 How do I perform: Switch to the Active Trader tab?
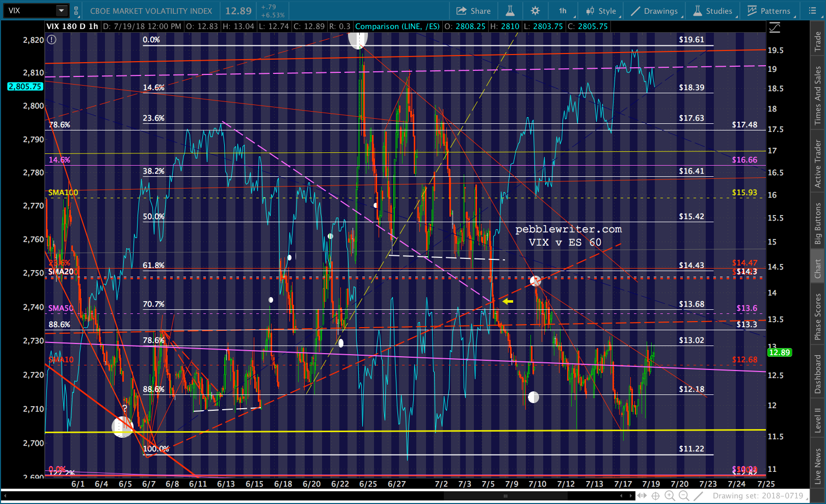pos(818,164)
